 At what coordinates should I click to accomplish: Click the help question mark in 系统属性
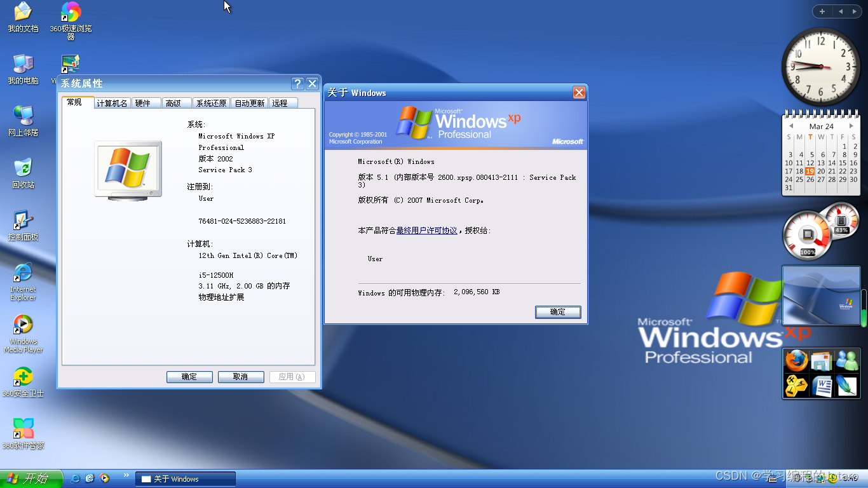297,83
